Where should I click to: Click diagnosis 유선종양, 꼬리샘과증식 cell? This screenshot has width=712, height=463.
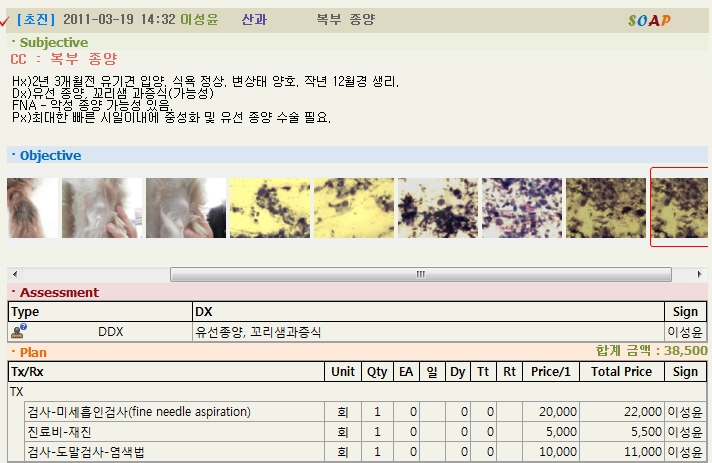[428, 332]
